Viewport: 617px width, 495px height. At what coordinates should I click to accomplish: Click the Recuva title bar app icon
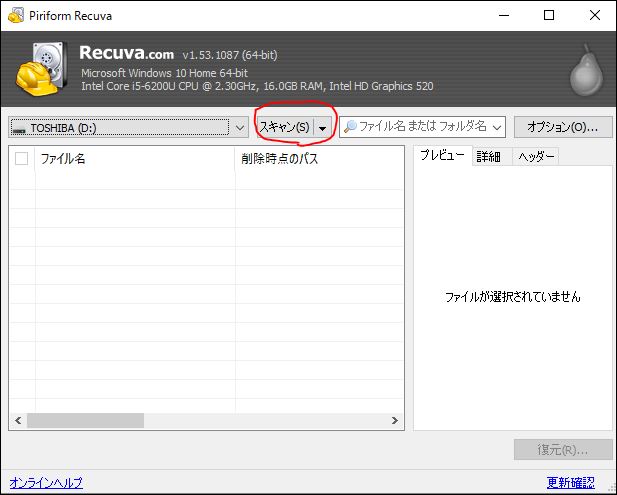coord(16,15)
